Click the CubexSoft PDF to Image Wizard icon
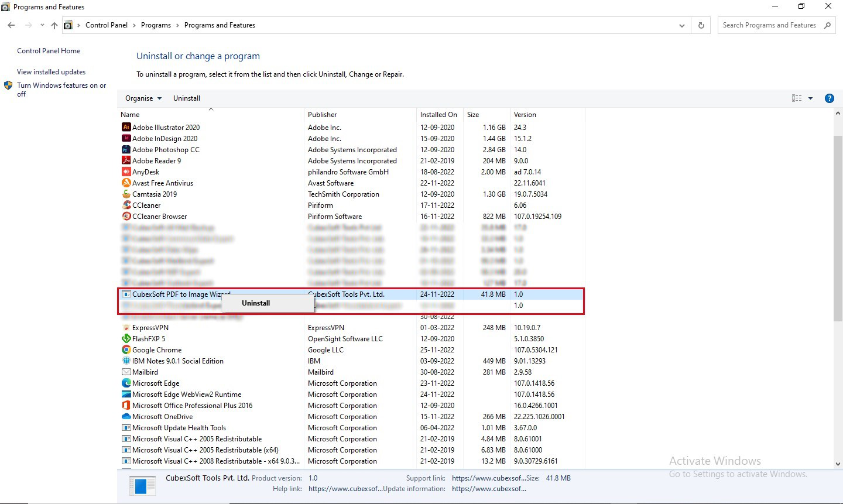843x504 pixels. tap(126, 294)
